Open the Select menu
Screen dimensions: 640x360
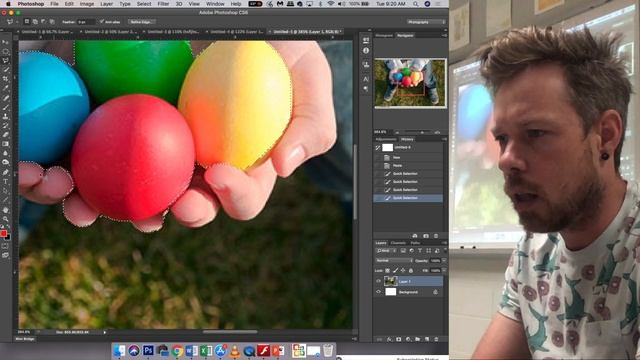144,4
